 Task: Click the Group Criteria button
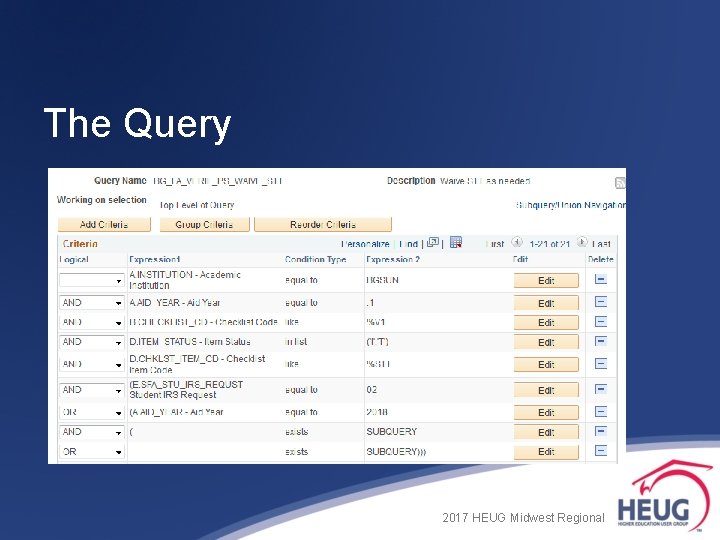pyautogui.click(x=204, y=224)
